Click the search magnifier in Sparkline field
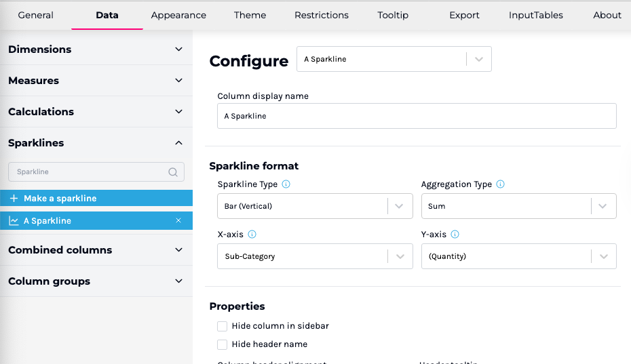 click(173, 172)
